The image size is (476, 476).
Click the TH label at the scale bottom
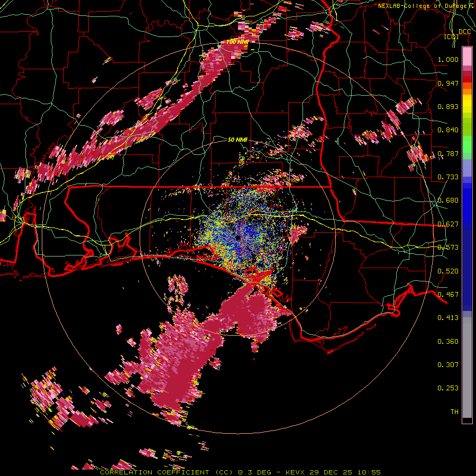pyautogui.click(x=454, y=412)
